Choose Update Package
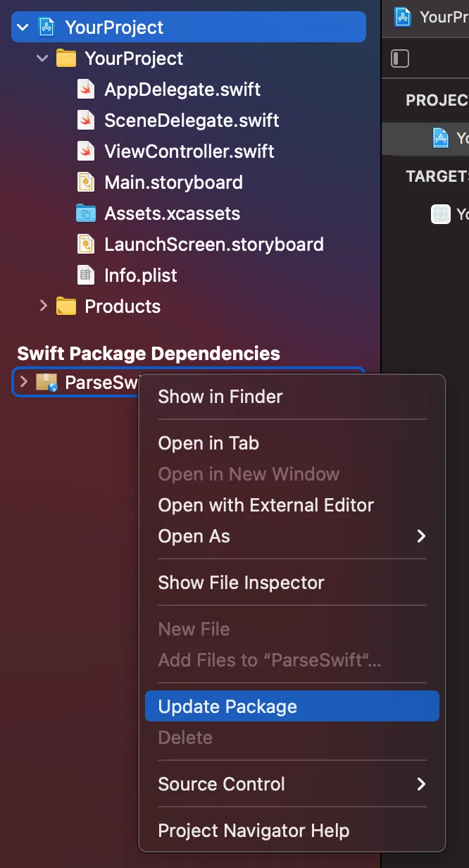 (x=292, y=707)
